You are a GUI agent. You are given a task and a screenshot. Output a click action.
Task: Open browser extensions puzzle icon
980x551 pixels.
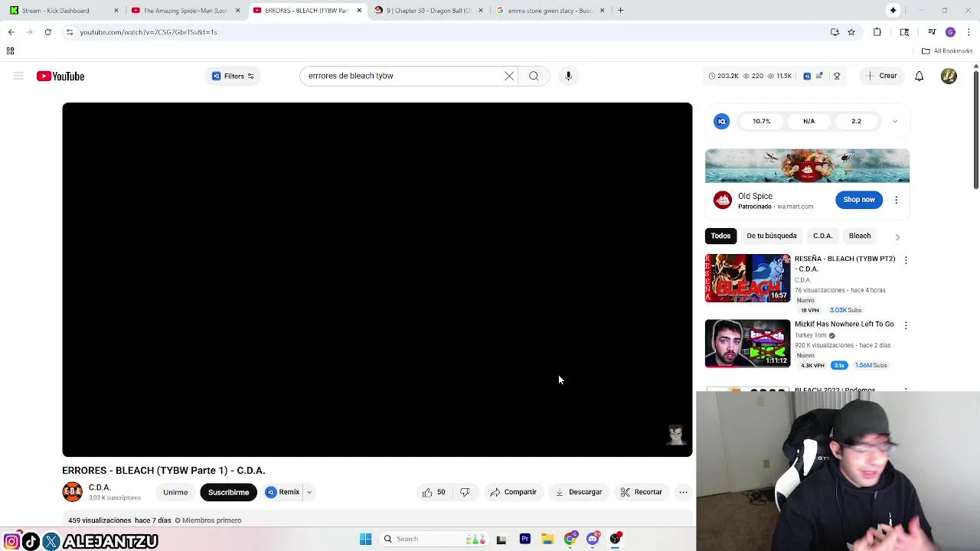877,32
